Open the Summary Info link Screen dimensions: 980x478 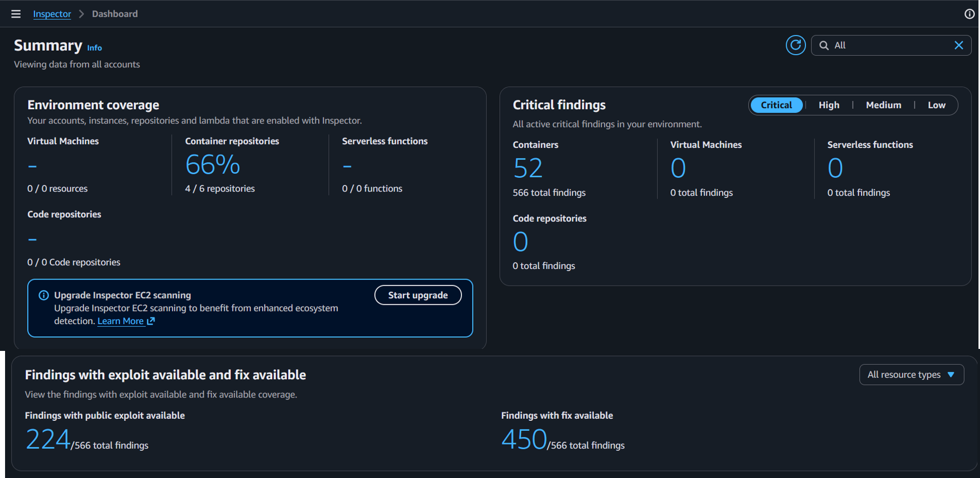pyautogui.click(x=95, y=48)
